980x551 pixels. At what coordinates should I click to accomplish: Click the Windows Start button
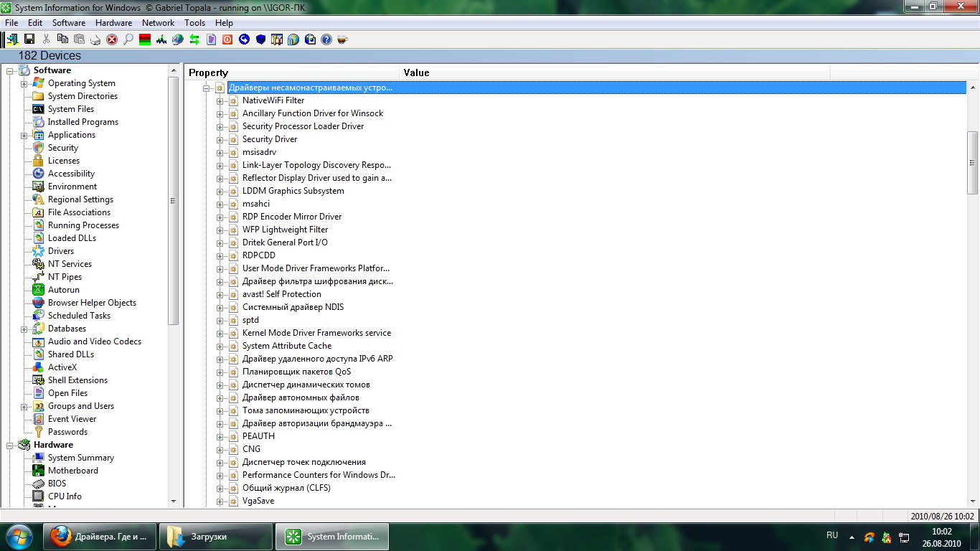pos(19,536)
